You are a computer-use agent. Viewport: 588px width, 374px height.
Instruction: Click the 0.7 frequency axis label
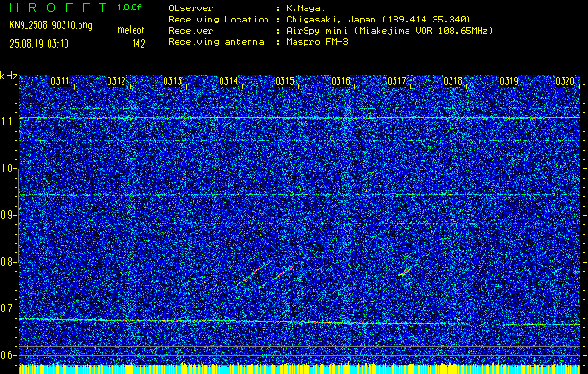click(8, 309)
